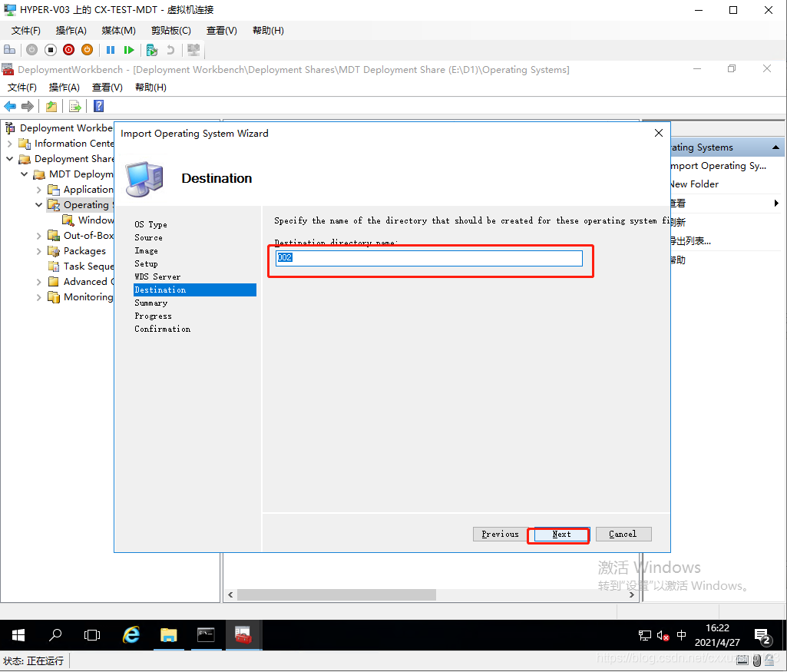Click the Enhanced session icon
Image resolution: width=787 pixels, height=672 pixels.
pos(193,50)
